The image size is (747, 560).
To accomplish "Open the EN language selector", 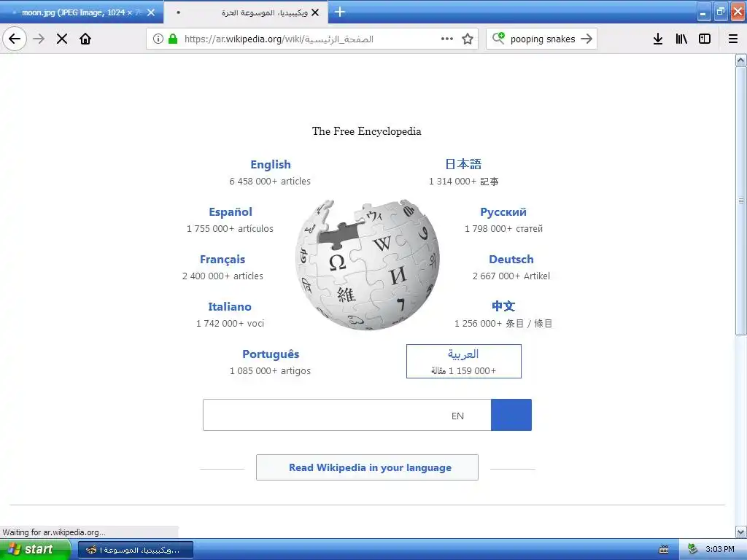I will [x=458, y=416].
